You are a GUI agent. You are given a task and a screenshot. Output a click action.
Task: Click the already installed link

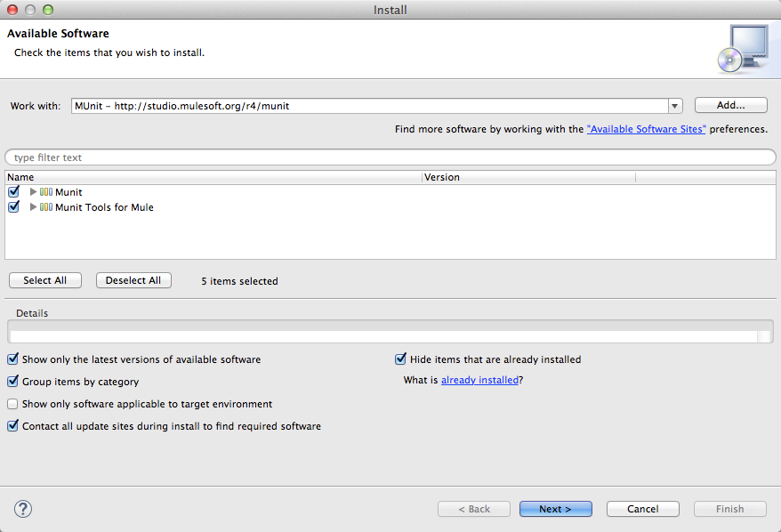(x=479, y=380)
